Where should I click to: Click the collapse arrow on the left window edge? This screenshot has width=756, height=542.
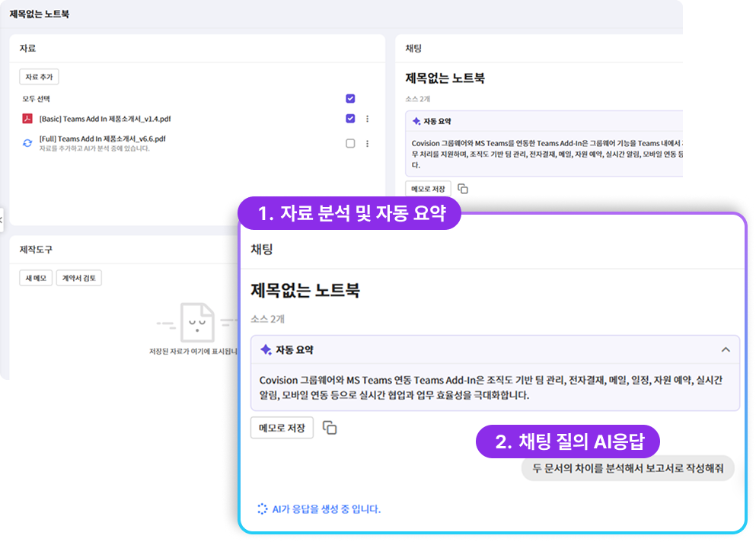[x=2, y=220]
